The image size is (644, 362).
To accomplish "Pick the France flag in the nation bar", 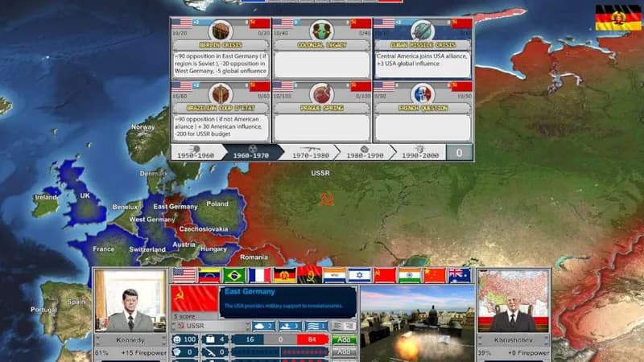I will tap(259, 275).
